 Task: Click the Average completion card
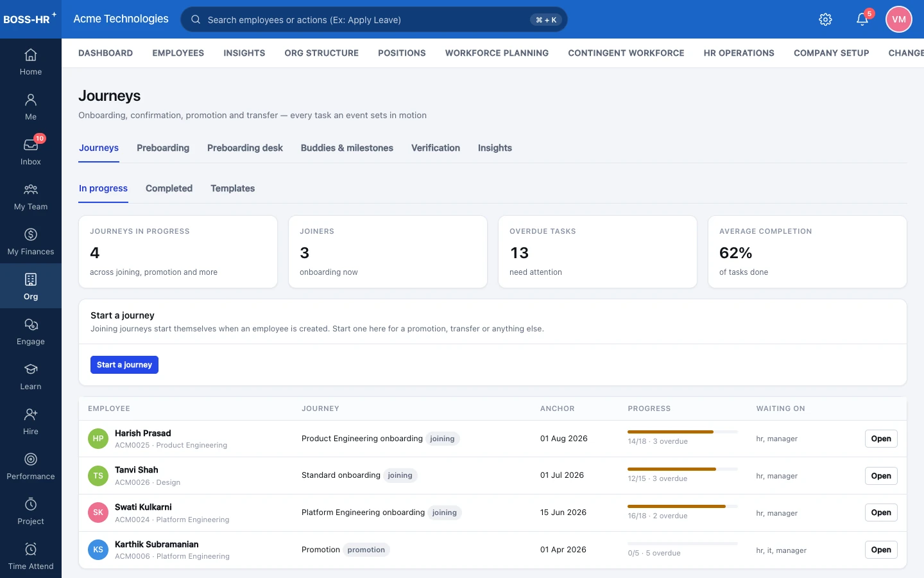[x=807, y=252]
